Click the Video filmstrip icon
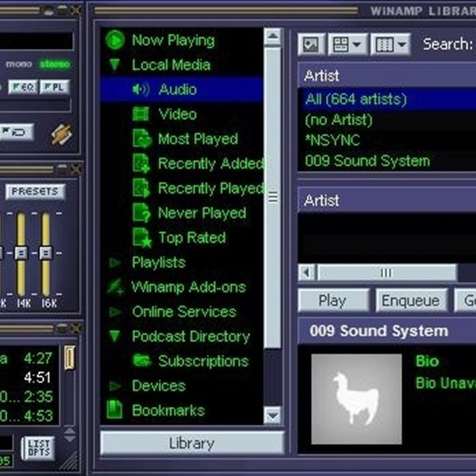The image size is (476, 476). tap(141, 114)
